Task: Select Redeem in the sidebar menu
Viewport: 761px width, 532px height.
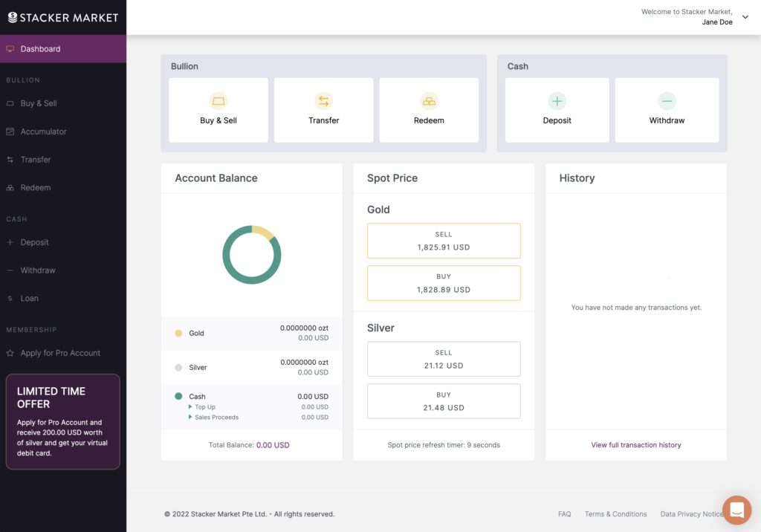Action: click(63, 188)
